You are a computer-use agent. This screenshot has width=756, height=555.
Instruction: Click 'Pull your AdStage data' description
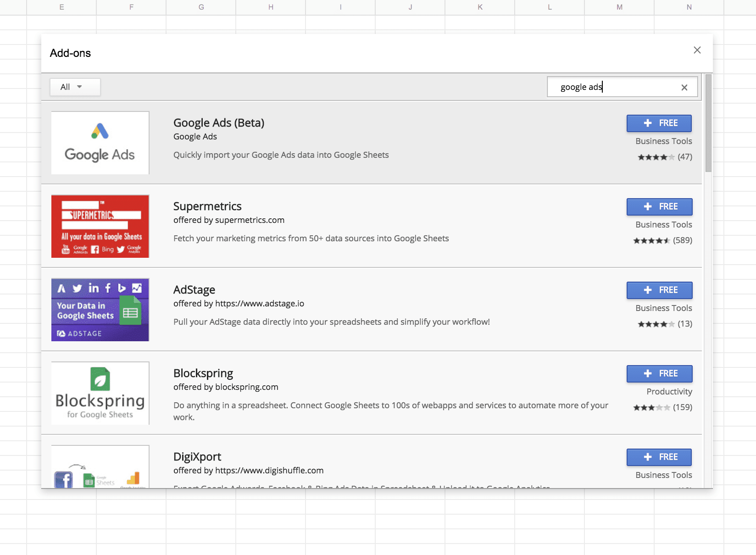331,322
